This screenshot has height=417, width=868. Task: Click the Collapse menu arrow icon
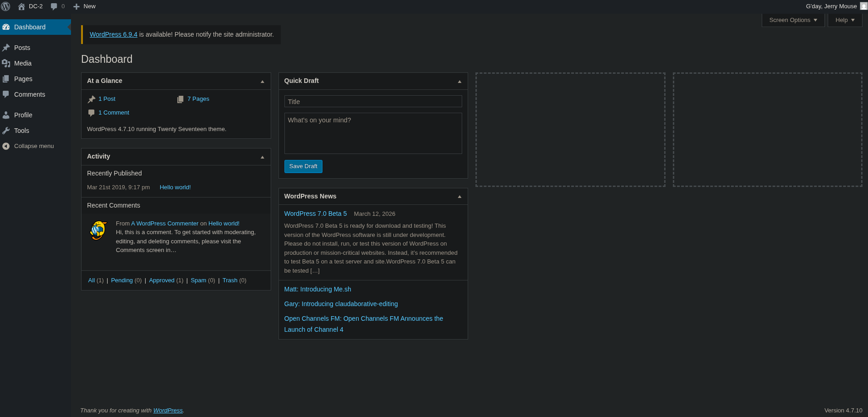click(6, 146)
